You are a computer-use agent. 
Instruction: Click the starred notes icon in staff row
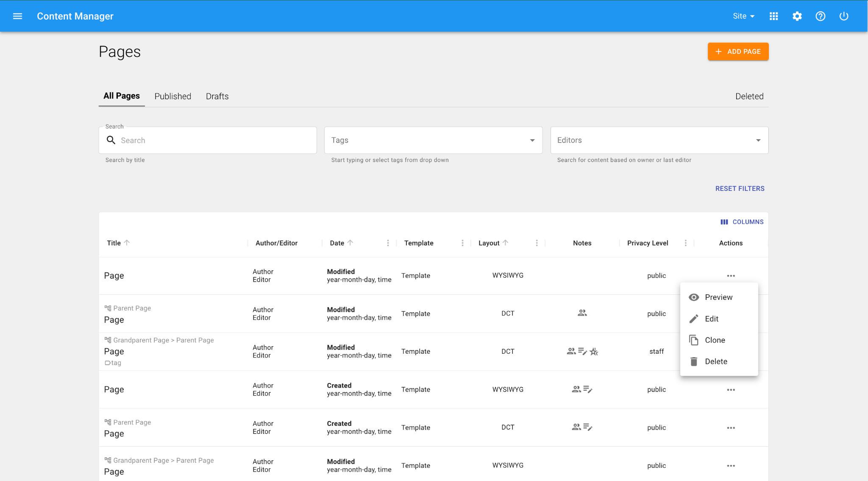point(594,352)
